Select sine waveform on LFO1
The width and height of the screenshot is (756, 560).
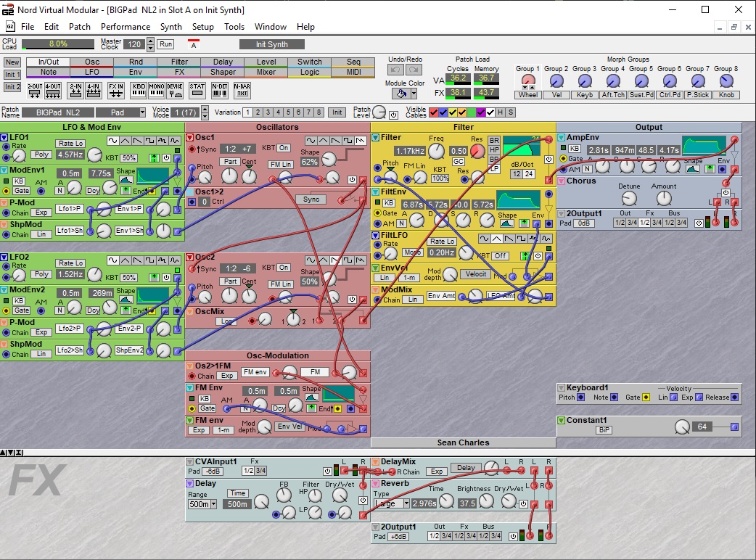112,141
